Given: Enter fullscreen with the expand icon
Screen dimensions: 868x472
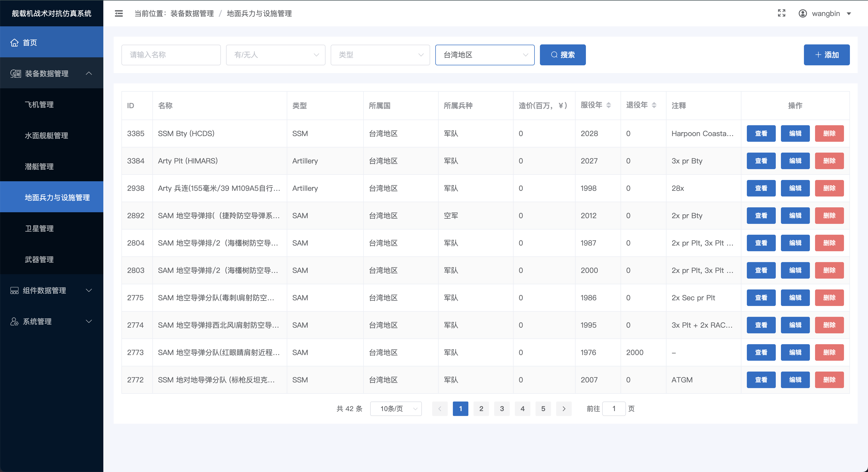Looking at the screenshot, I should pyautogui.click(x=781, y=13).
